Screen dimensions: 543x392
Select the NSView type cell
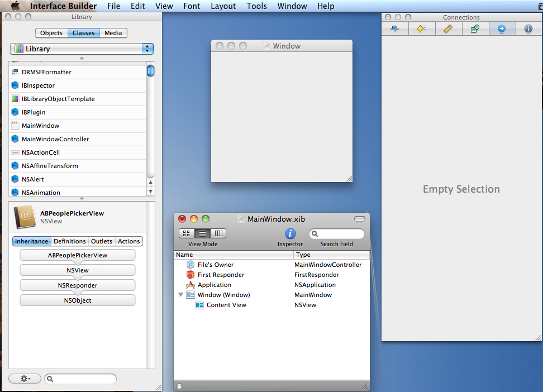tap(305, 305)
